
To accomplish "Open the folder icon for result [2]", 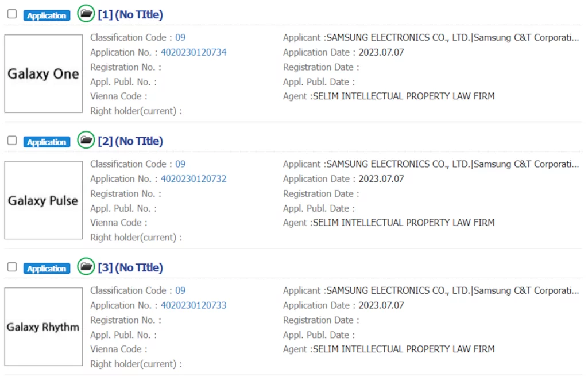I will click(x=86, y=140).
